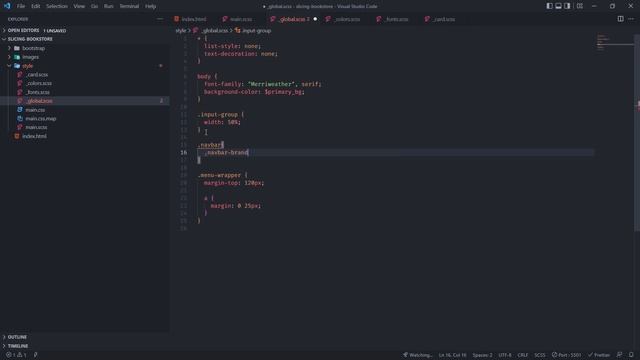The image size is (640, 360).
Task: Split the editor to the right
Action: 620,19
